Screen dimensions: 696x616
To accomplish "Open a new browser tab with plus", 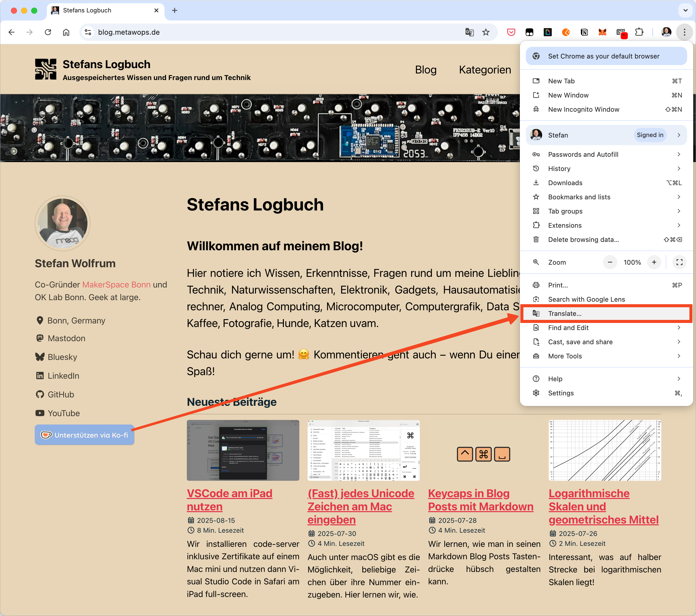I will pos(175,10).
